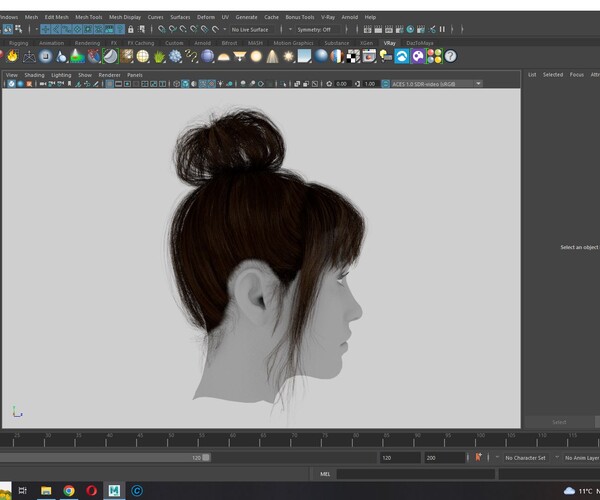The image size is (600, 500).
Task: Click the MEL command language label
Action: (325, 474)
